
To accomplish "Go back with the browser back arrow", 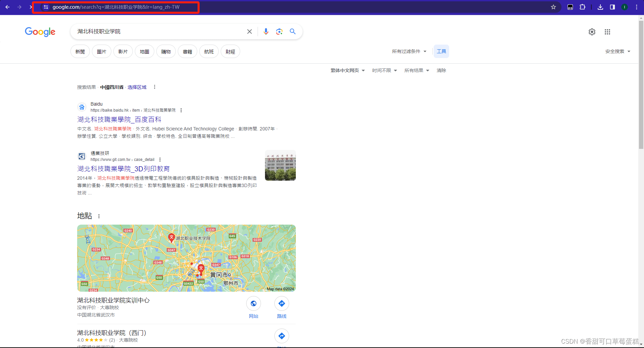I will point(7,7).
